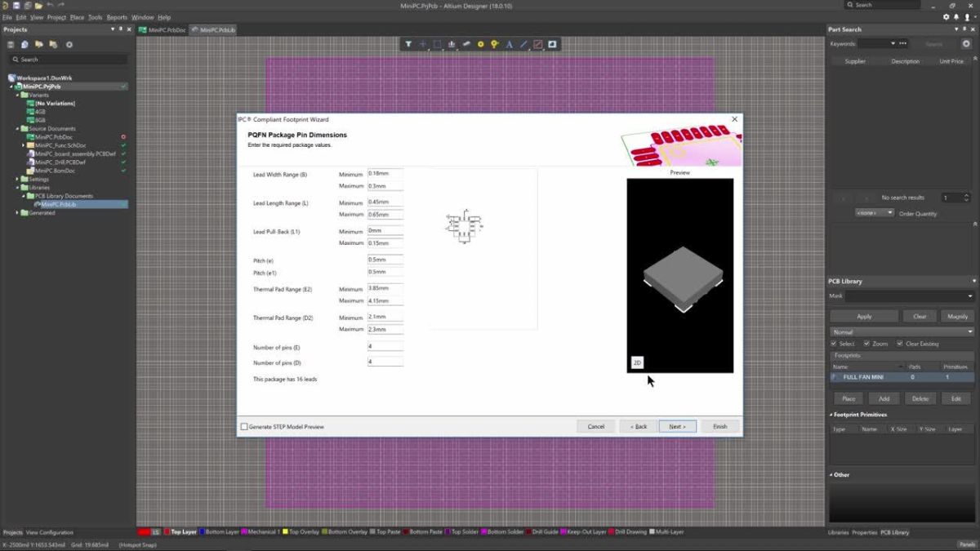Click the 2D badge on the preview
Image resolution: width=980 pixels, height=551 pixels.
[637, 362]
